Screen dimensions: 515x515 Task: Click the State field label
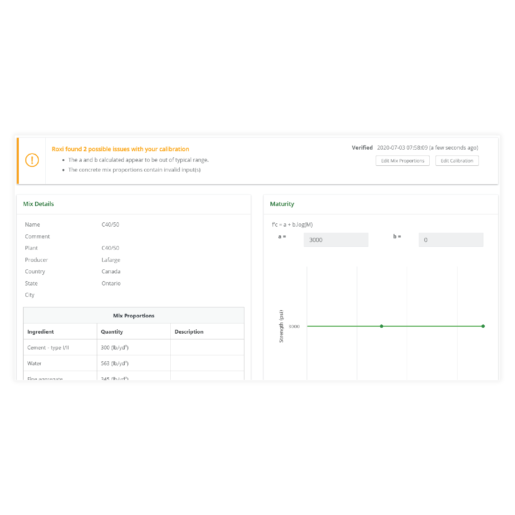31,283
